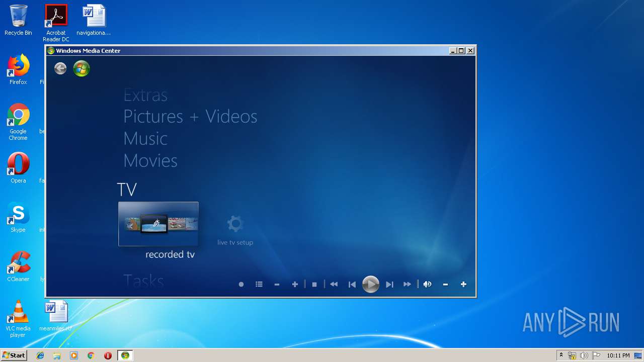Image resolution: width=644 pixels, height=362 pixels.
Task: Stop playback with the stop button
Action: (314, 285)
